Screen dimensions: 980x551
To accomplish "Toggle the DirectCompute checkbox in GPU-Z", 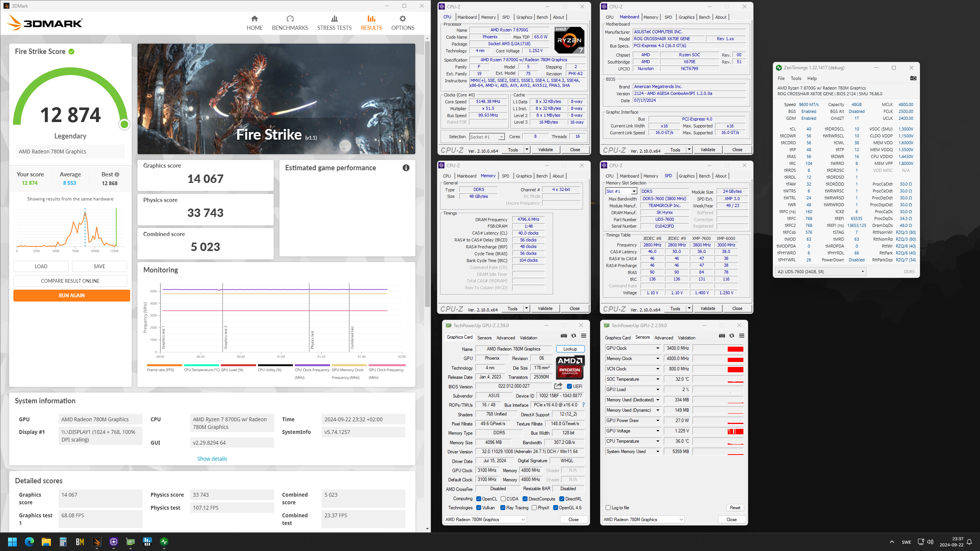I will point(525,499).
